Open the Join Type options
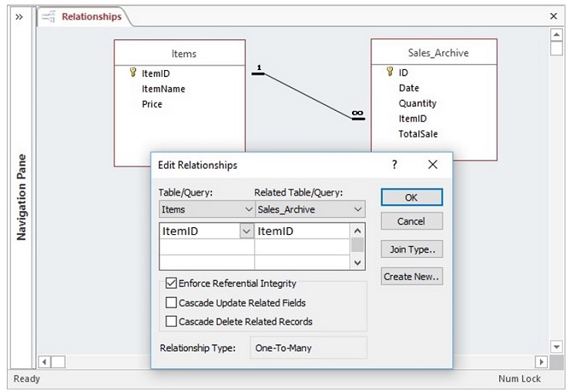The height and width of the screenshot is (392, 570). coord(411,249)
